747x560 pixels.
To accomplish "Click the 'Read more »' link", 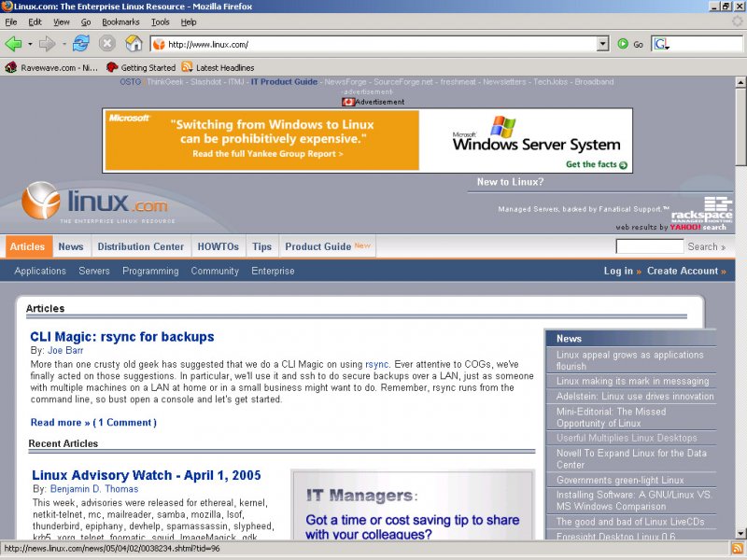I will pos(60,423).
